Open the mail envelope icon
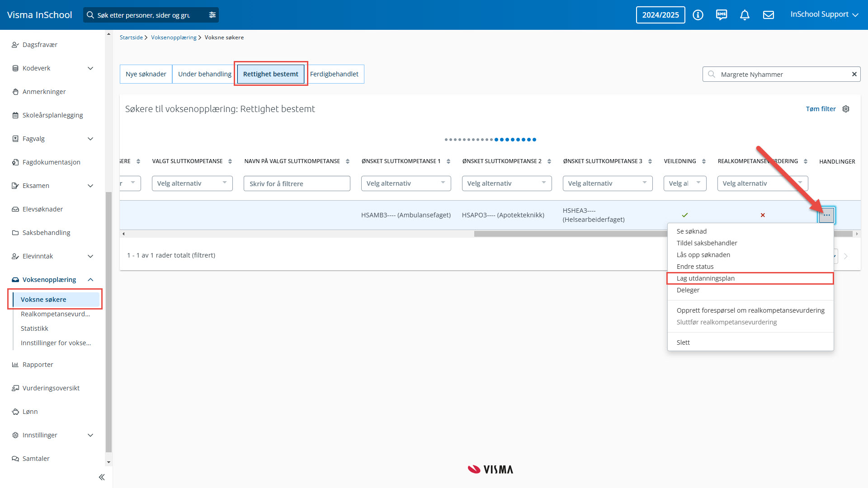Viewport: 868px width, 488px height. point(769,15)
